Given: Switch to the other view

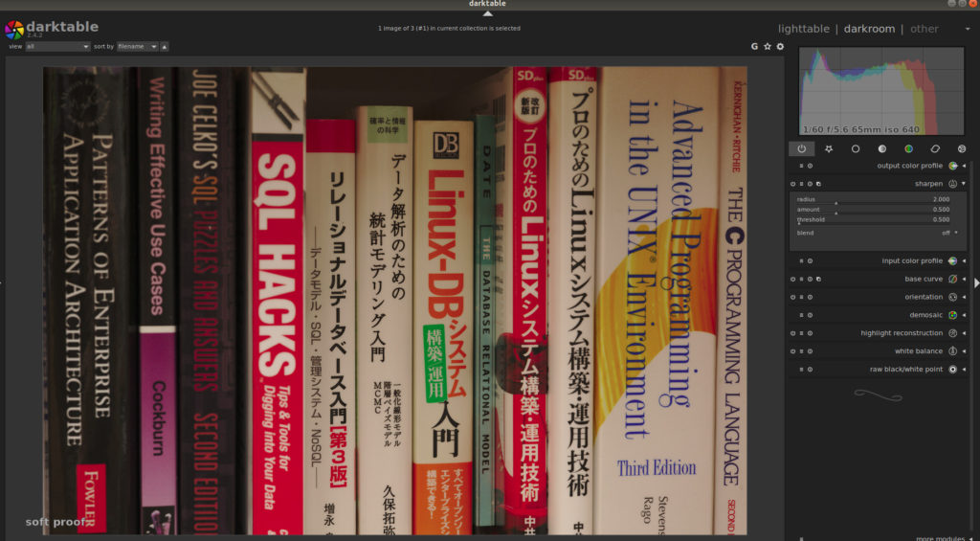Looking at the screenshot, I should pos(924,29).
